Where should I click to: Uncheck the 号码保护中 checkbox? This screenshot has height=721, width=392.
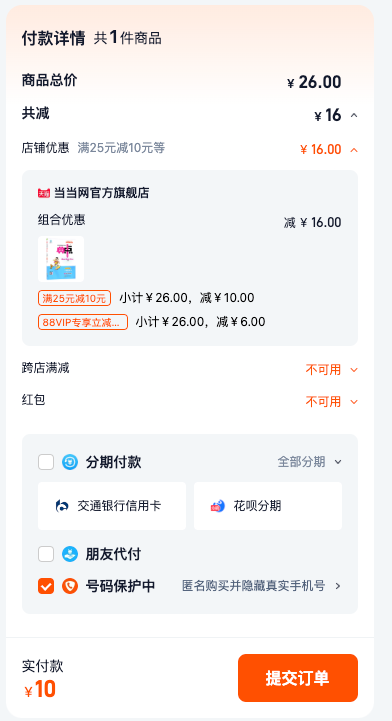coord(46,586)
